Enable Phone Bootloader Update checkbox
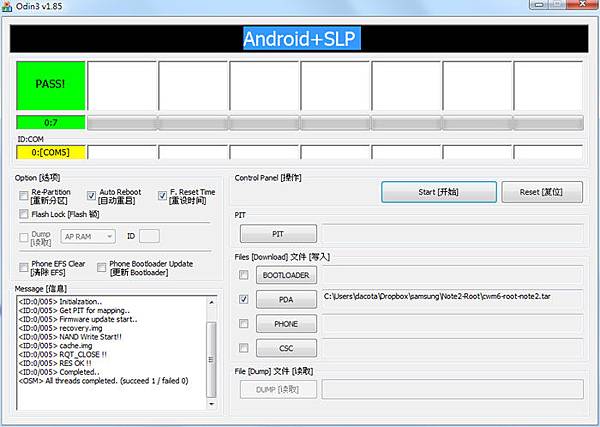The width and height of the screenshot is (600, 427). [101, 267]
